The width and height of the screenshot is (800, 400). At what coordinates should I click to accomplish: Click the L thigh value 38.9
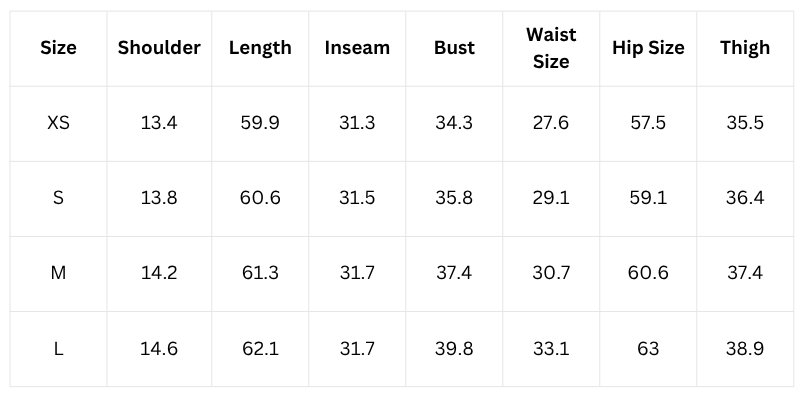tap(745, 348)
